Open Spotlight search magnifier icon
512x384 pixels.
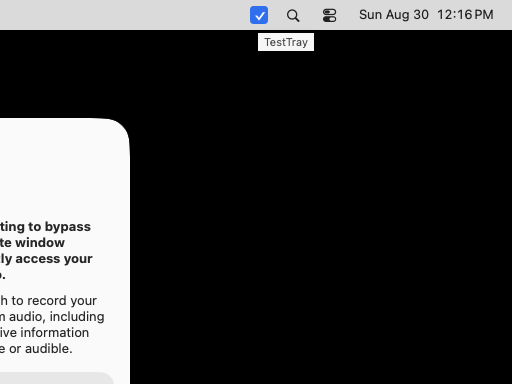click(x=293, y=15)
